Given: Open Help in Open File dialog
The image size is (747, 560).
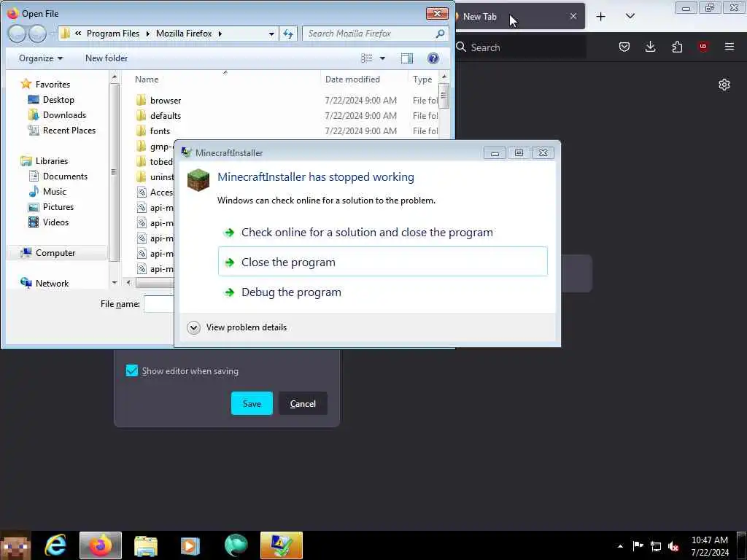Looking at the screenshot, I should click(x=433, y=58).
